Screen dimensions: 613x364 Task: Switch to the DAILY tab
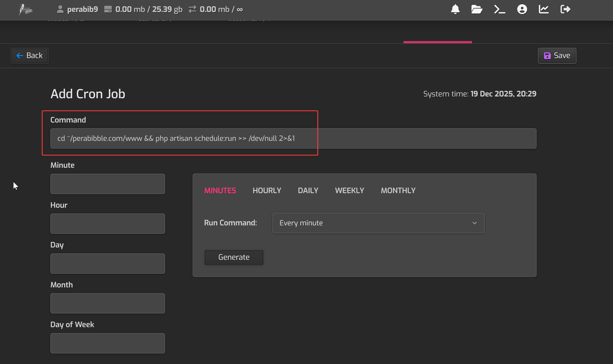point(308,190)
